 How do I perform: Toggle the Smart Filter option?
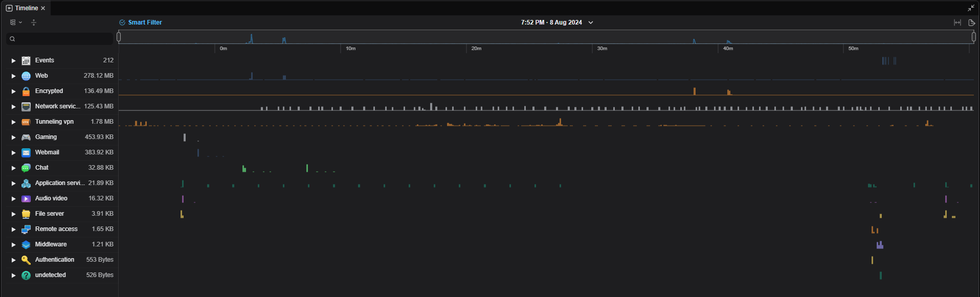141,22
